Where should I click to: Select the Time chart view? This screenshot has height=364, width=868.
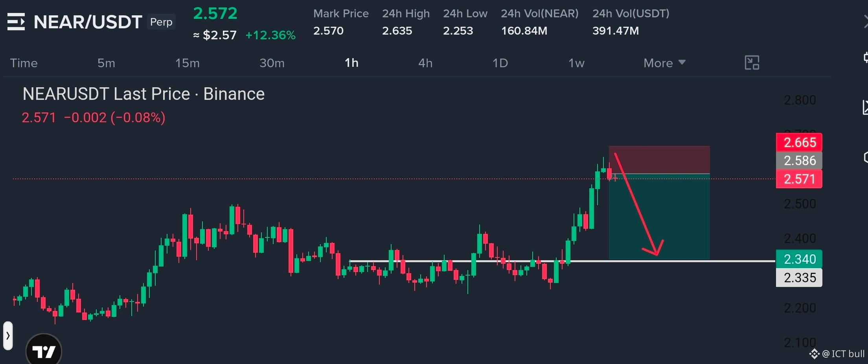24,63
